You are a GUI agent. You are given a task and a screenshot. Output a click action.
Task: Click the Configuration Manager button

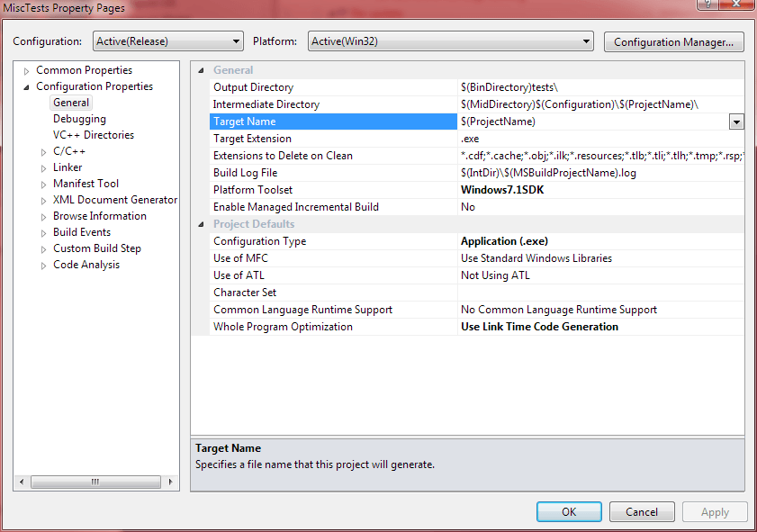pos(673,41)
